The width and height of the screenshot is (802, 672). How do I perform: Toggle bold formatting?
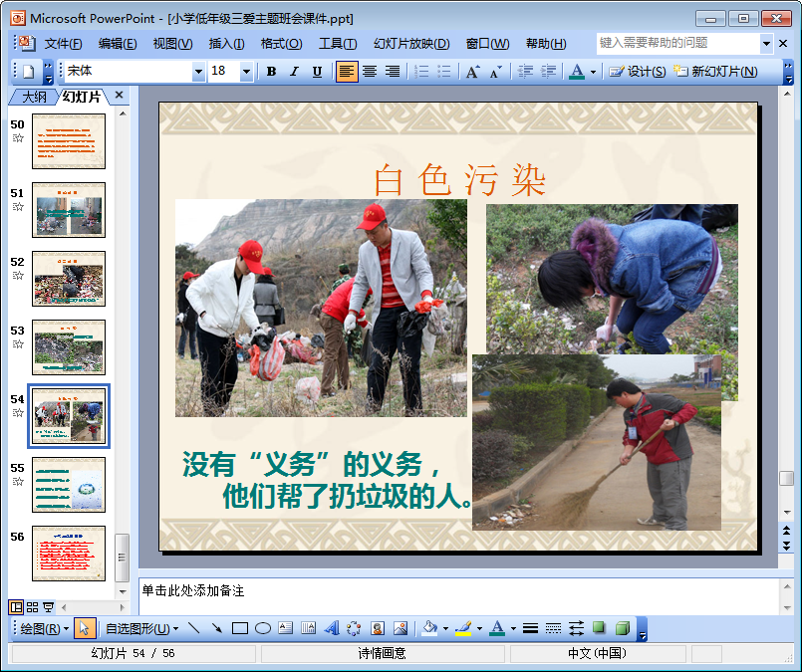[x=271, y=72]
